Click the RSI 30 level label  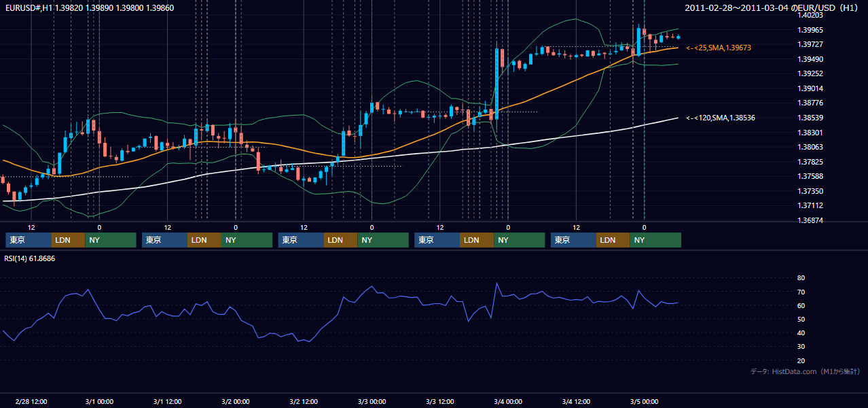(801, 346)
